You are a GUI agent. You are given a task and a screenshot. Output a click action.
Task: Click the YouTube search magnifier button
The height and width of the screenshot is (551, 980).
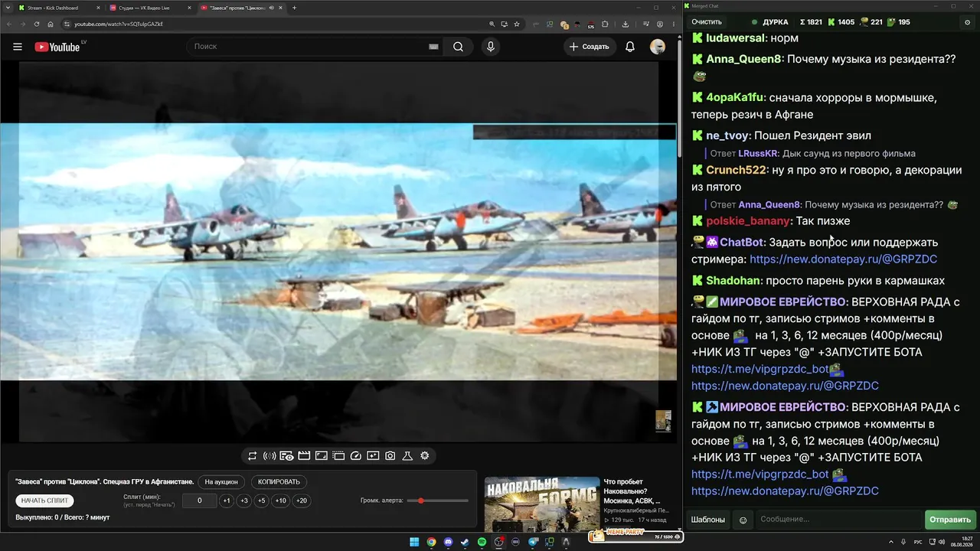click(x=458, y=47)
